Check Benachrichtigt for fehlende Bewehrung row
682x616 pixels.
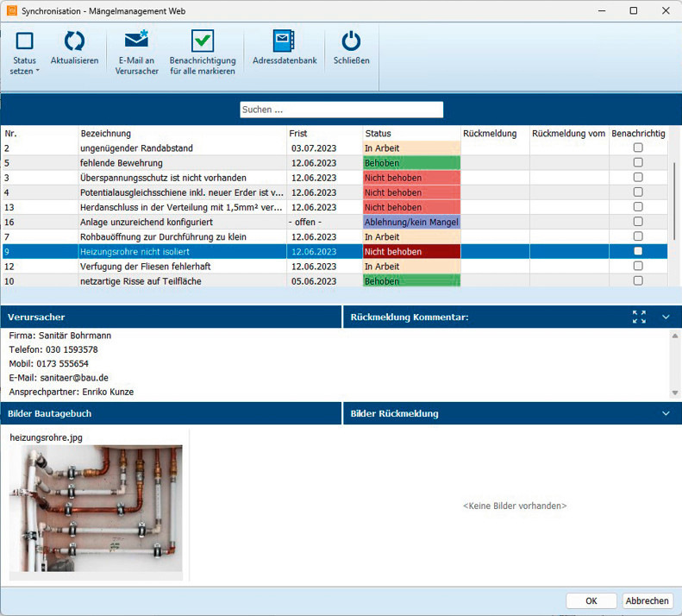coord(638,162)
